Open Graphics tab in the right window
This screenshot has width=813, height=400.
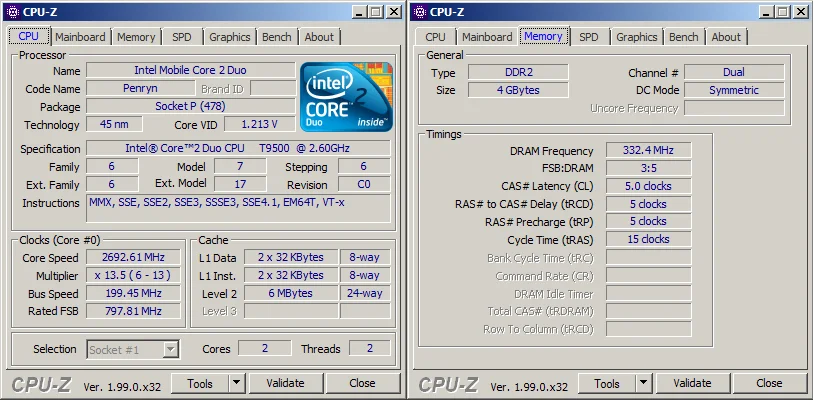[637, 37]
